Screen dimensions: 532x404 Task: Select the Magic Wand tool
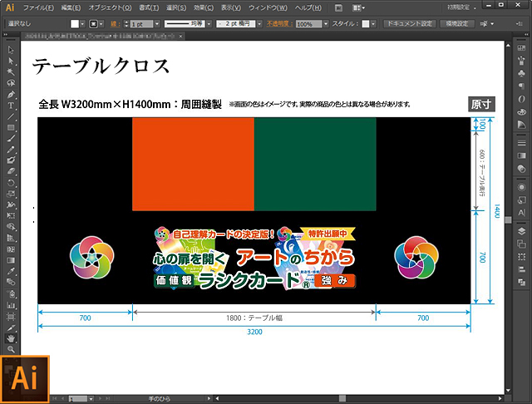point(11,72)
